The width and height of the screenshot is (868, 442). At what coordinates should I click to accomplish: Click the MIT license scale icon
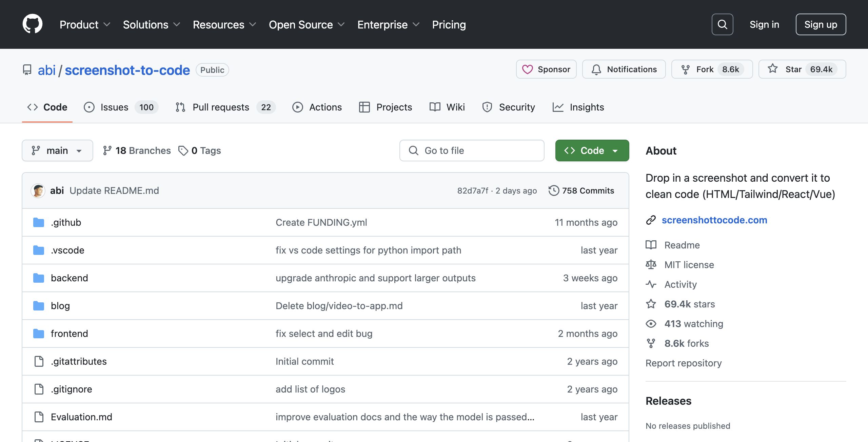click(651, 264)
